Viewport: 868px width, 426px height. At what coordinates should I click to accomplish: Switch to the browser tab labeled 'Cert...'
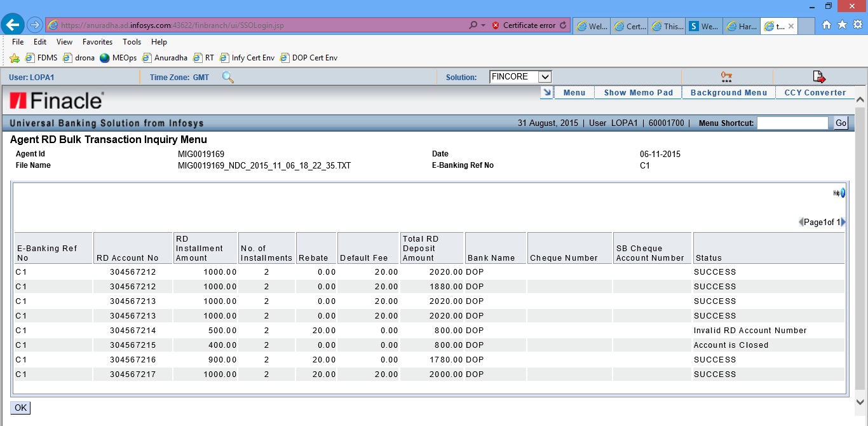[x=629, y=26]
